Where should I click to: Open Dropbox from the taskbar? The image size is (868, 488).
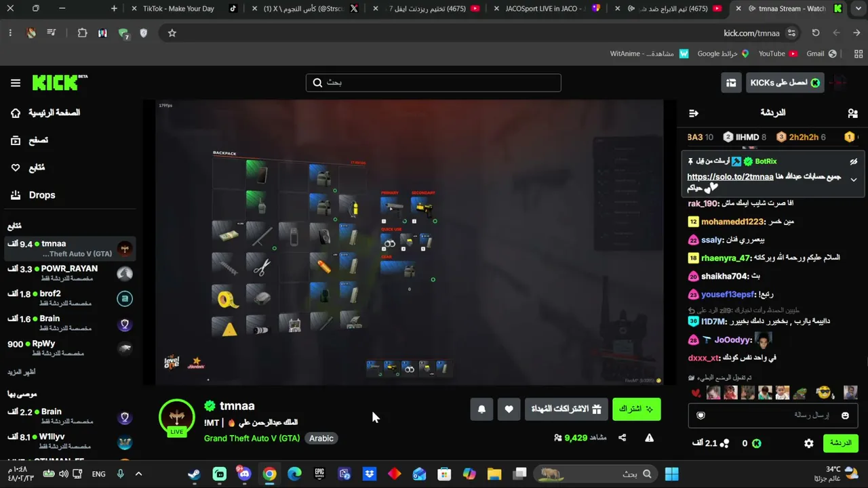point(370,474)
